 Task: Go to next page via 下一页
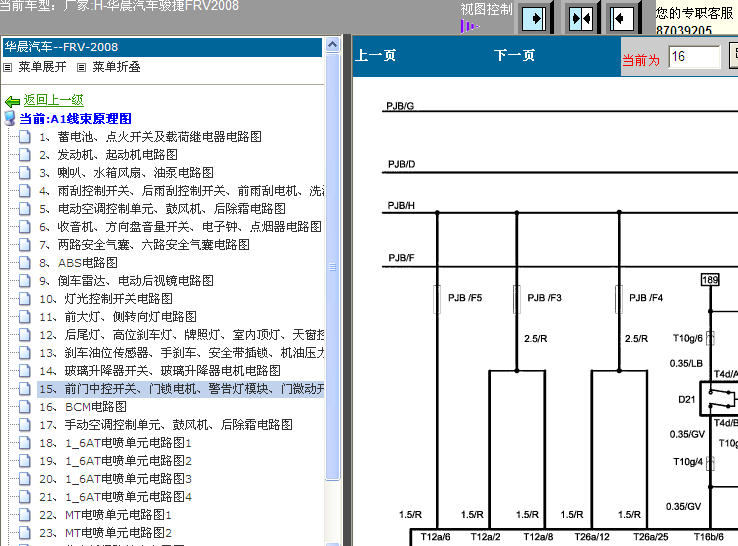(x=514, y=56)
